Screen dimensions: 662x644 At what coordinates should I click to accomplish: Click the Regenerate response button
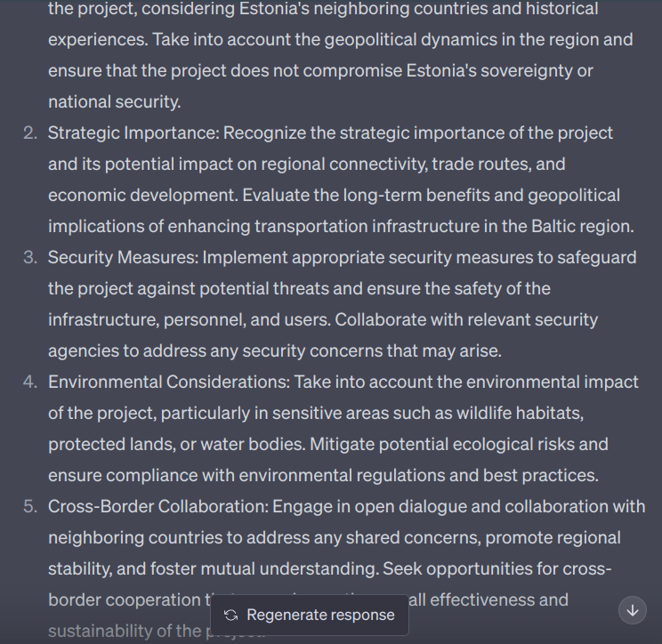click(310, 615)
